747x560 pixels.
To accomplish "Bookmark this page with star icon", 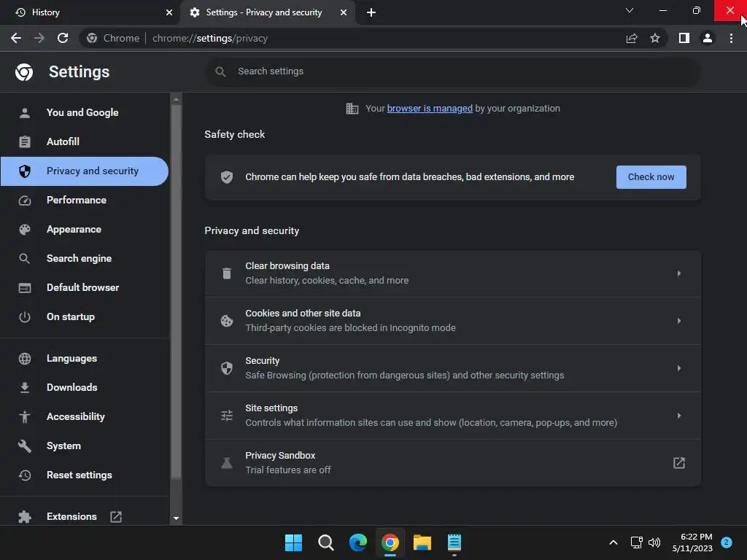I will [655, 38].
